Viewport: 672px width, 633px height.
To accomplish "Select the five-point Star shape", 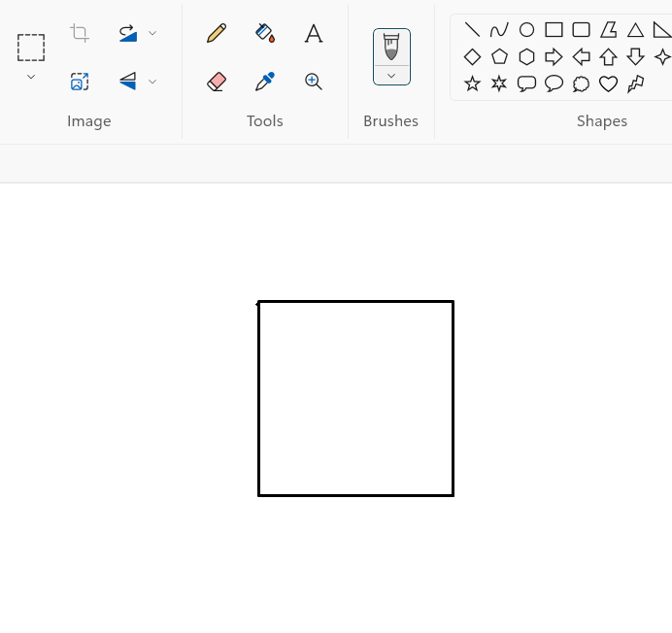I will (472, 83).
